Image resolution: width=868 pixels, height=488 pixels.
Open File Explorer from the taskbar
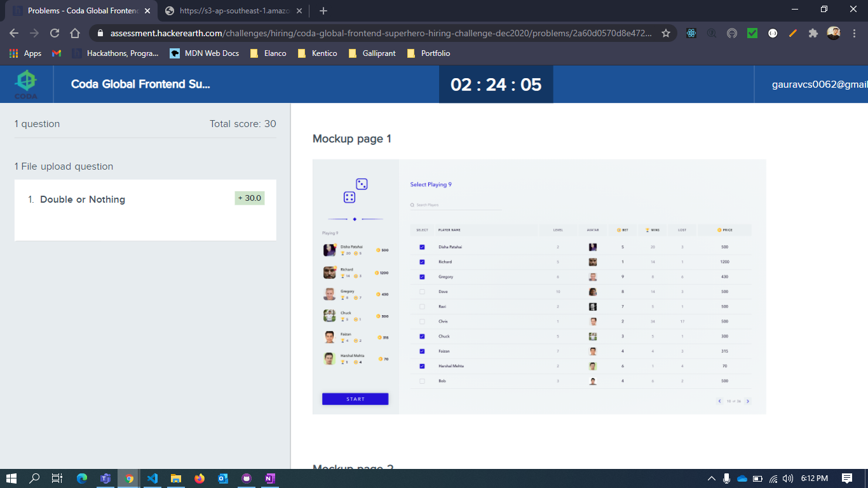176,478
